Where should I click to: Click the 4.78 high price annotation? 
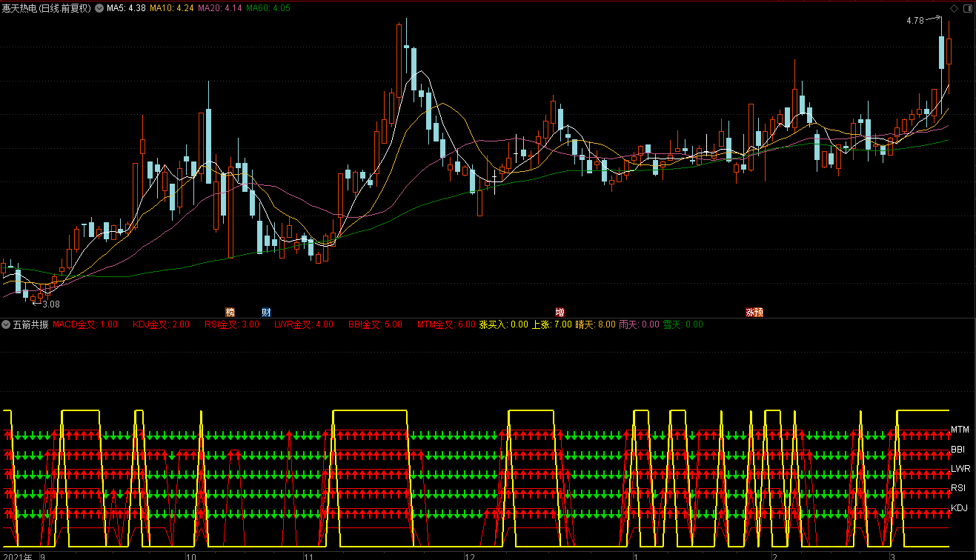(915, 21)
